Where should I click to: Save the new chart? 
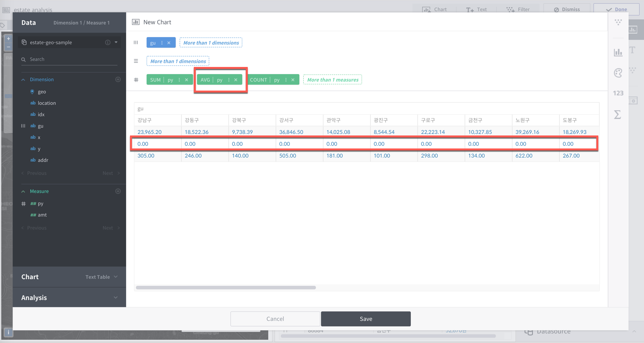[x=366, y=319]
